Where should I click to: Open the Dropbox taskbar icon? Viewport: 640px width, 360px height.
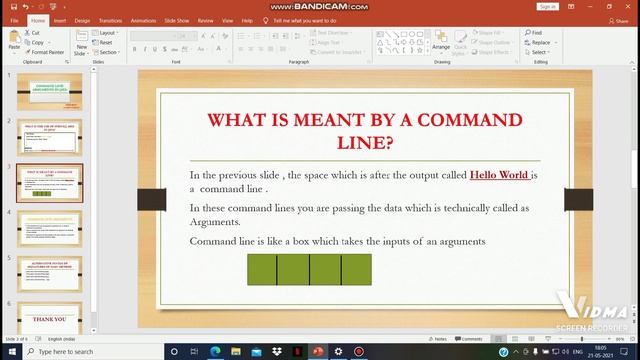277,351
